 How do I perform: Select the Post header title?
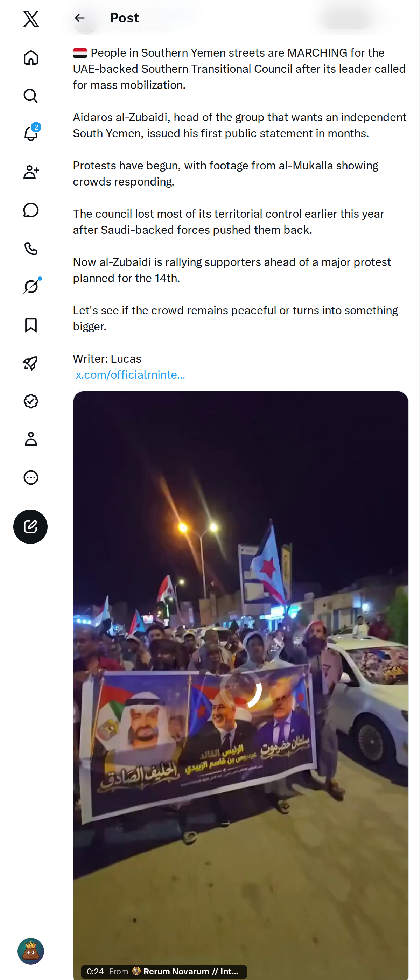(x=124, y=18)
